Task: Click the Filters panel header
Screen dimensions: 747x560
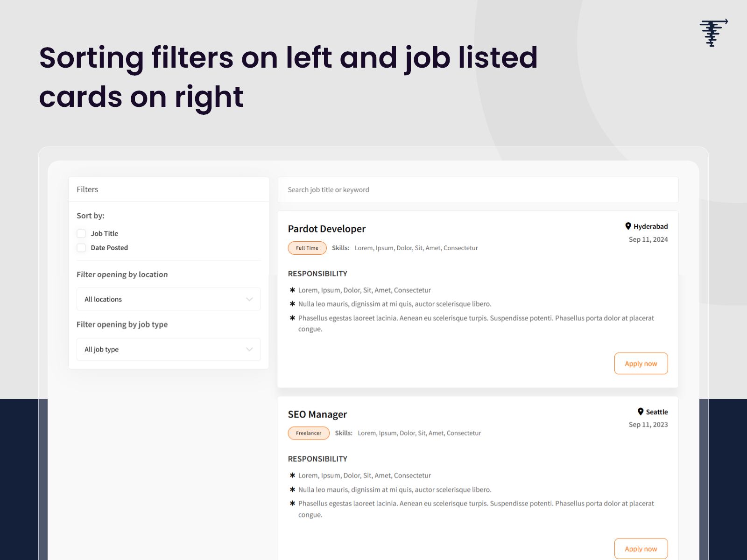Action: (x=87, y=189)
